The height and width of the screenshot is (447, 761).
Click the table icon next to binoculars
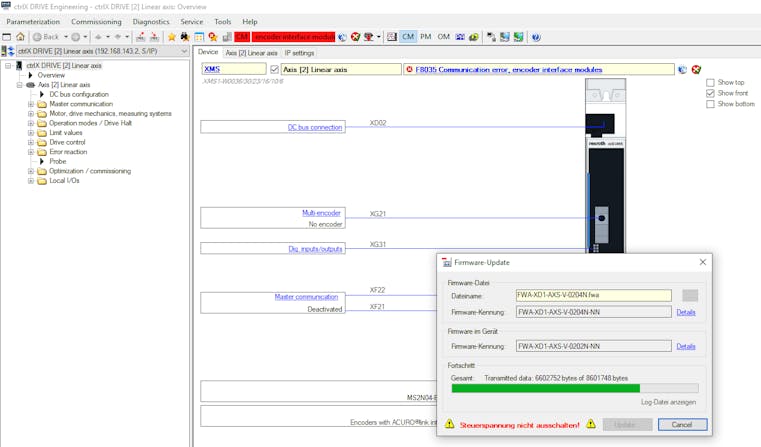[x=199, y=37]
